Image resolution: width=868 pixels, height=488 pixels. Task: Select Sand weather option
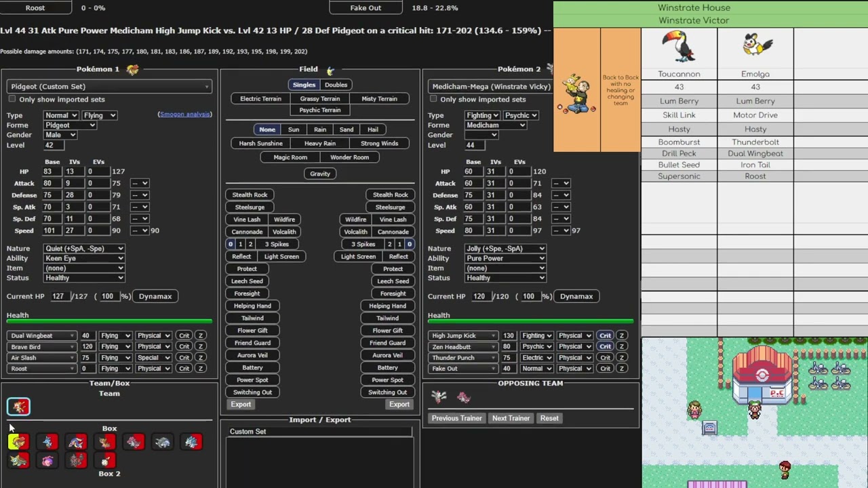pyautogui.click(x=347, y=129)
